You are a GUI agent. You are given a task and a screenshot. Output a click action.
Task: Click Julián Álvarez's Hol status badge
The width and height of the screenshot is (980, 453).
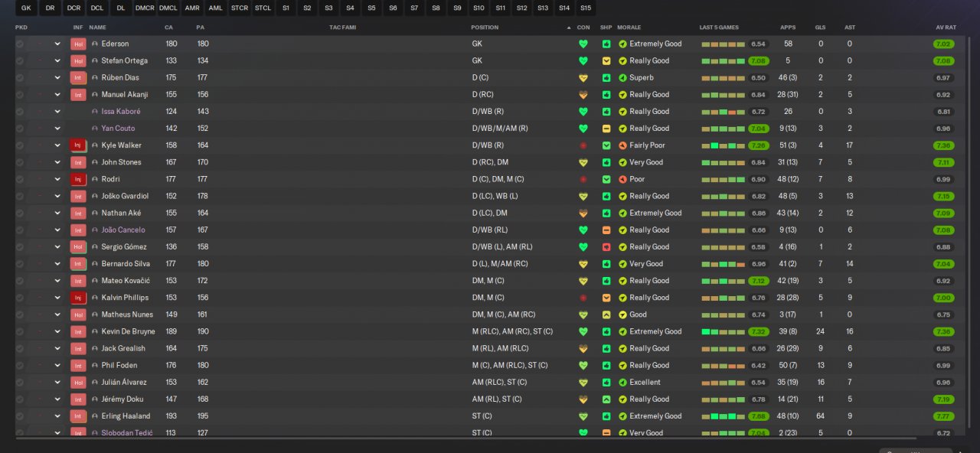(x=78, y=383)
